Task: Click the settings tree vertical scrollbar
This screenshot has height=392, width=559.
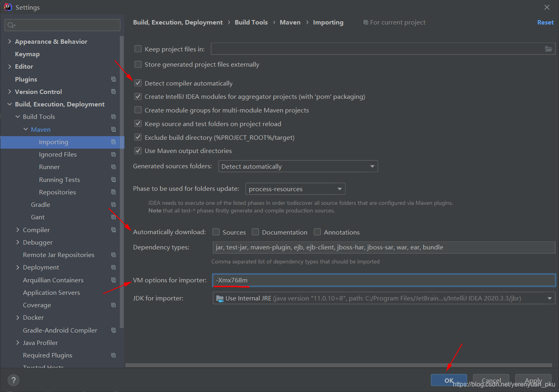Action: coord(122,182)
